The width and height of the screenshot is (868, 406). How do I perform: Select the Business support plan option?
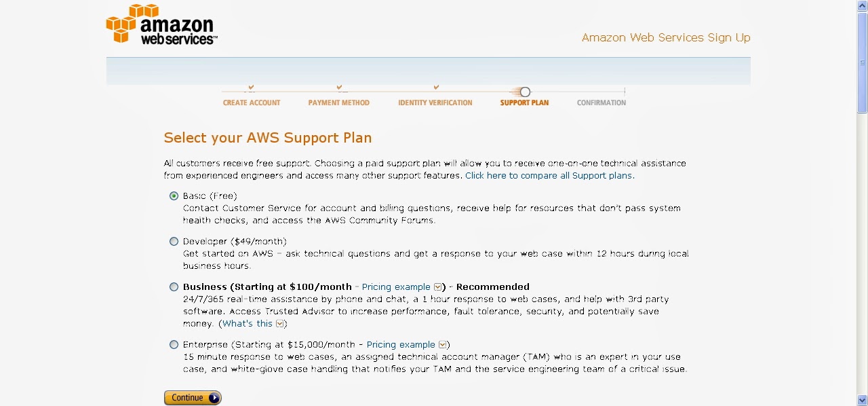tap(174, 287)
